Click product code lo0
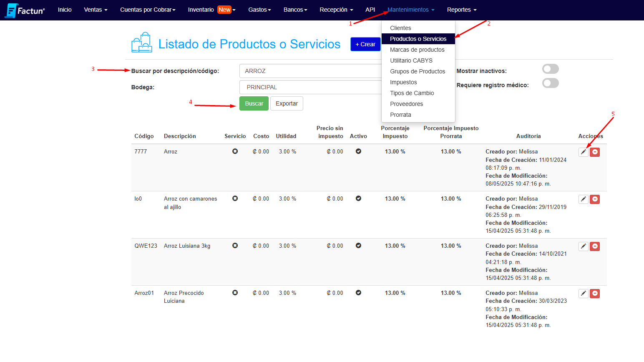This screenshot has width=644, height=362. 138,199
